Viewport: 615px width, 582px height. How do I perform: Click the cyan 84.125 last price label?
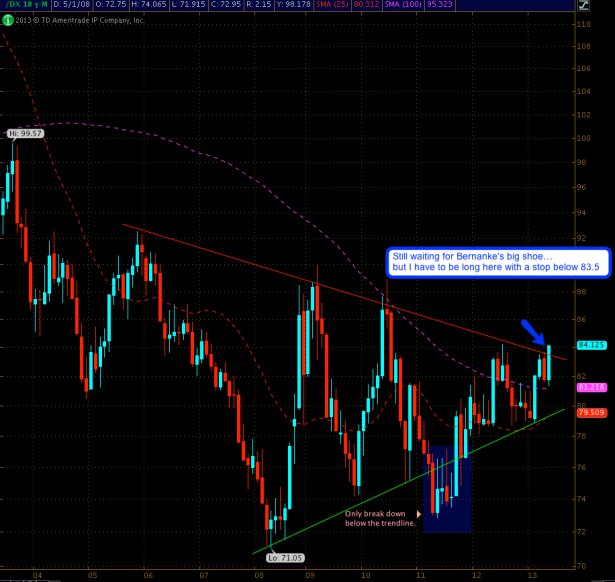click(591, 345)
